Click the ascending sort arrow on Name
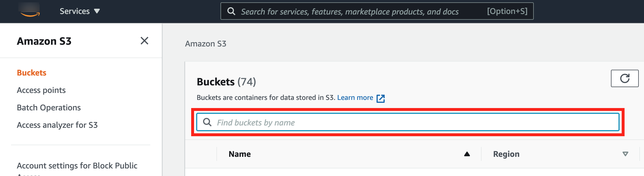This screenshot has height=176, width=644. point(467,154)
